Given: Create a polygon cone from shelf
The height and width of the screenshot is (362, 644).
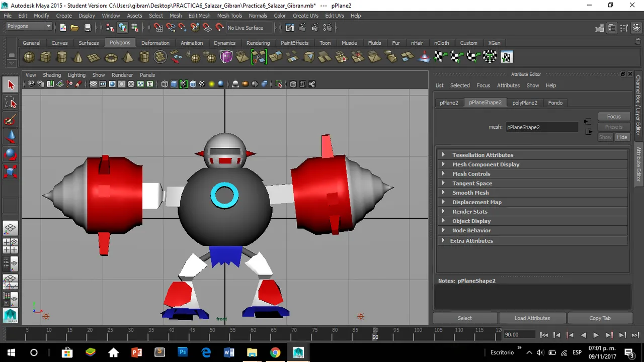Looking at the screenshot, I should [x=77, y=57].
